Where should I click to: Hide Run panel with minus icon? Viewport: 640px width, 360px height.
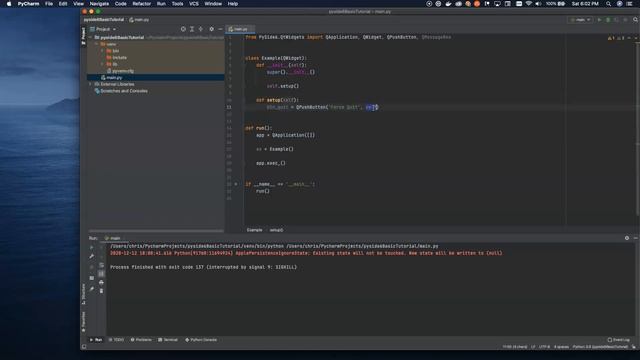[x=636, y=238]
